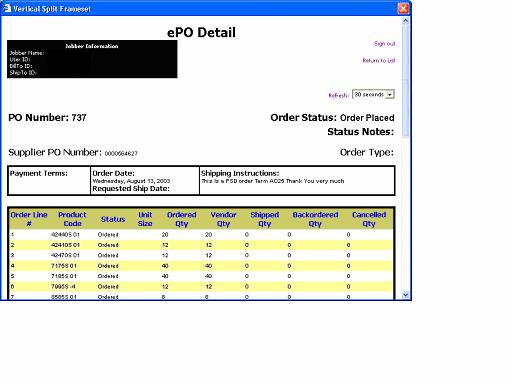Click order line number 1 cell
The height and width of the screenshot is (384, 512).
pos(12,235)
